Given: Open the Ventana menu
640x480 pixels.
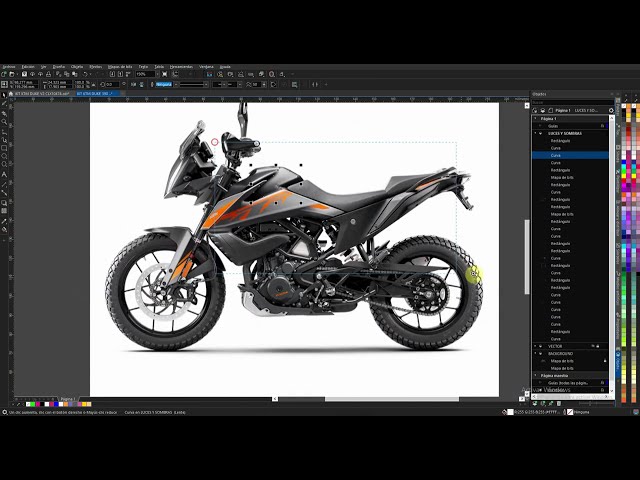Looking at the screenshot, I should [x=206, y=67].
